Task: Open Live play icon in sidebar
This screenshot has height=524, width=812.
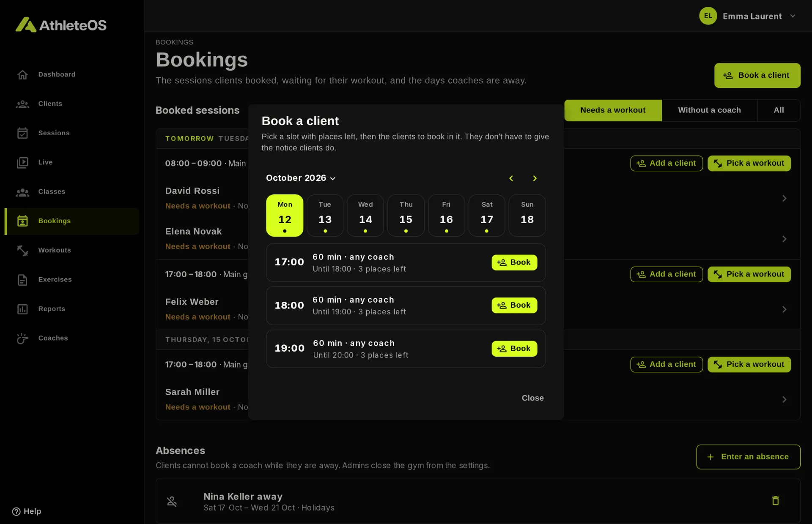Action: tap(22, 162)
